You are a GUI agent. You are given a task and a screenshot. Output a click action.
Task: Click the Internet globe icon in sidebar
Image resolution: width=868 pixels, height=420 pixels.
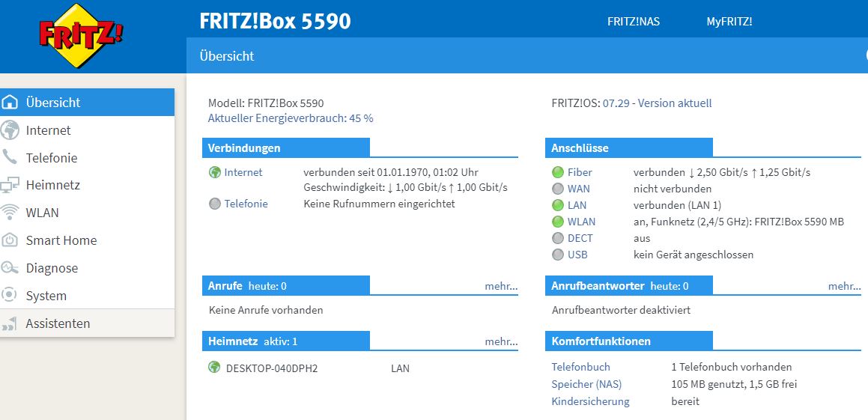click(10, 130)
